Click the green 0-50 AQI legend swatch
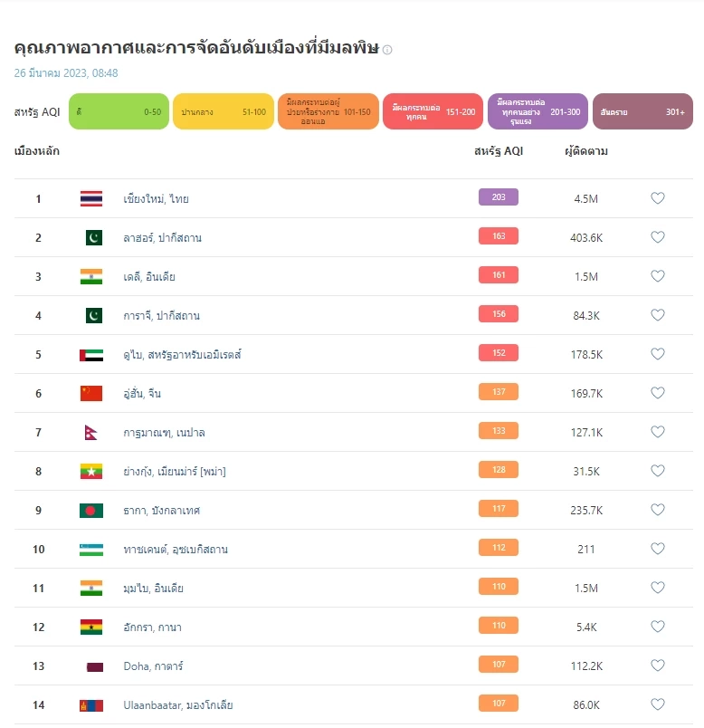This screenshot has height=728, width=704. tap(119, 109)
